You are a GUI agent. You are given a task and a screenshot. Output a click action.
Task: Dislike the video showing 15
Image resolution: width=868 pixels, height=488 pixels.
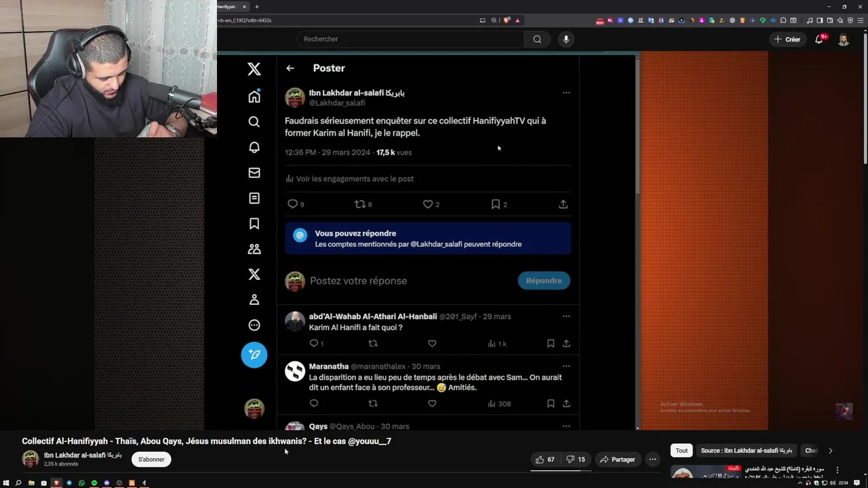point(575,460)
